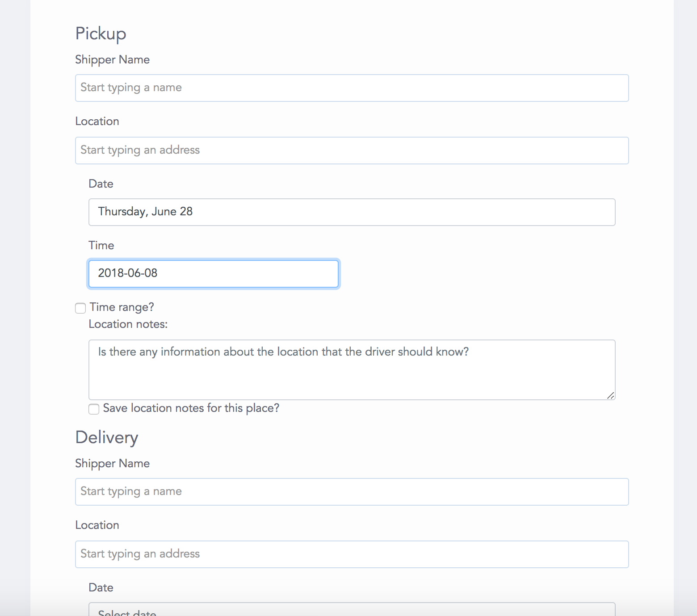The height and width of the screenshot is (616, 697).
Task: Click the resize handle of the notes textarea
Action: [x=610, y=395]
